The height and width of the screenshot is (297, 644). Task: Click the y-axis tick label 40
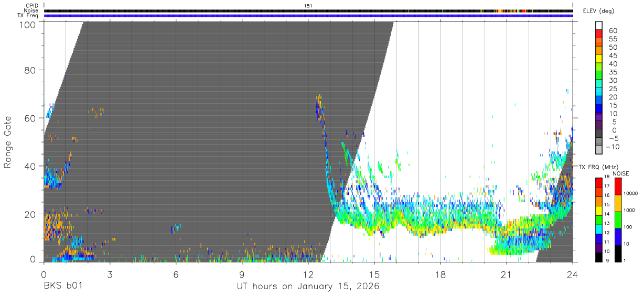click(30, 166)
